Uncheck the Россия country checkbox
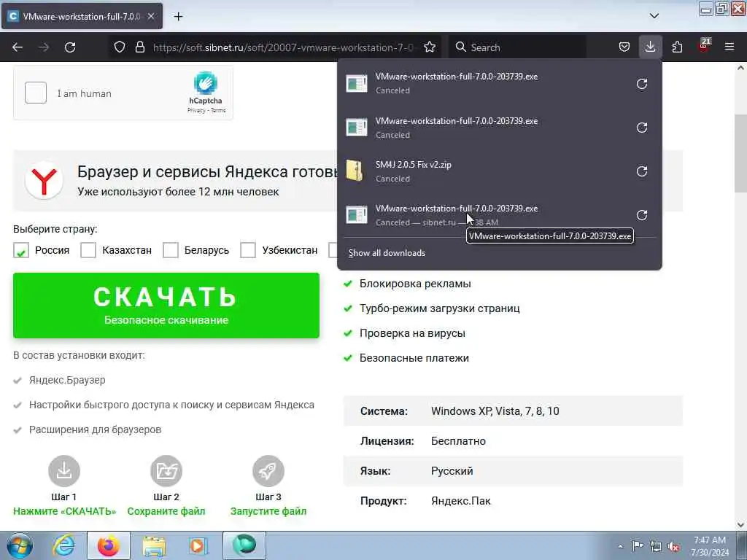The image size is (747, 560). pos(21,250)
